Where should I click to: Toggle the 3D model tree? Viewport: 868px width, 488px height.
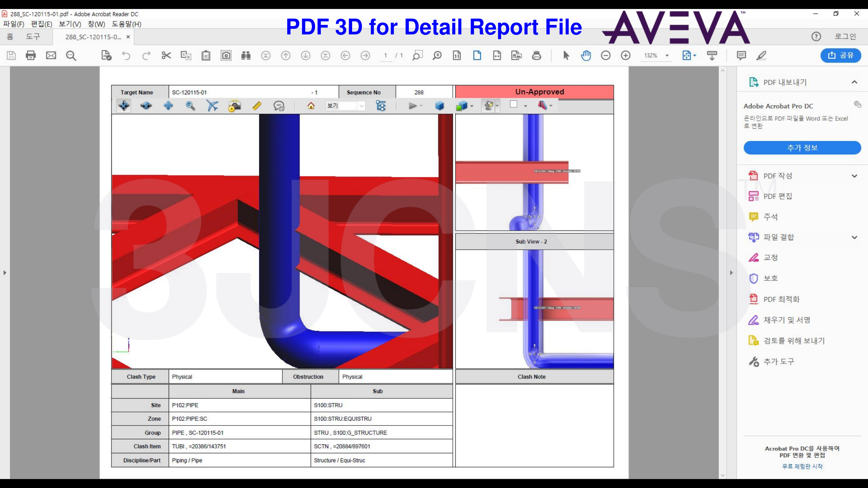[381, 106]
